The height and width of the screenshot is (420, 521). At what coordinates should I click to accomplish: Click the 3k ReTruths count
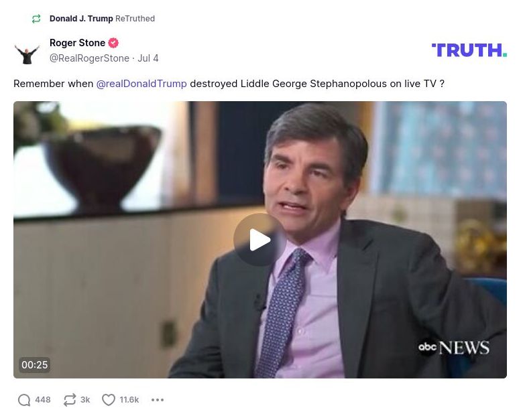[85, 400]
